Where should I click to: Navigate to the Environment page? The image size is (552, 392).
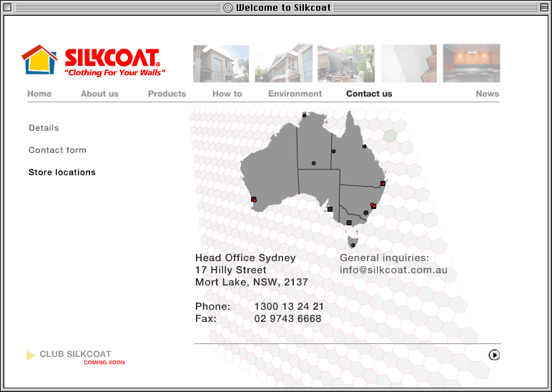295,94
